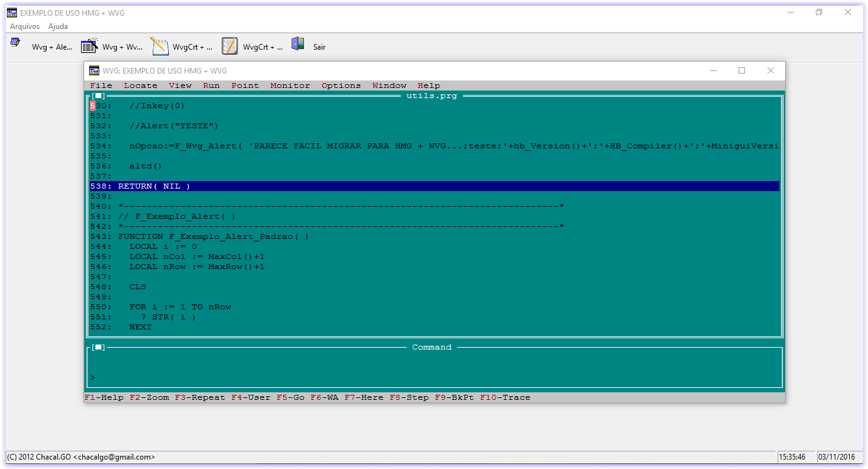Click the Command pane corner box
868x469 pixels.
click(98, 347)
